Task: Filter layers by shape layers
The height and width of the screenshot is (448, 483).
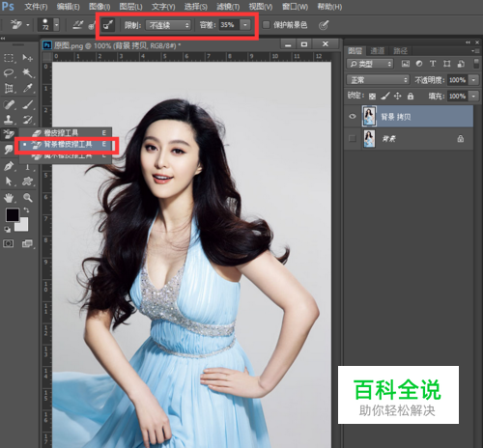Action: point(446,64)
